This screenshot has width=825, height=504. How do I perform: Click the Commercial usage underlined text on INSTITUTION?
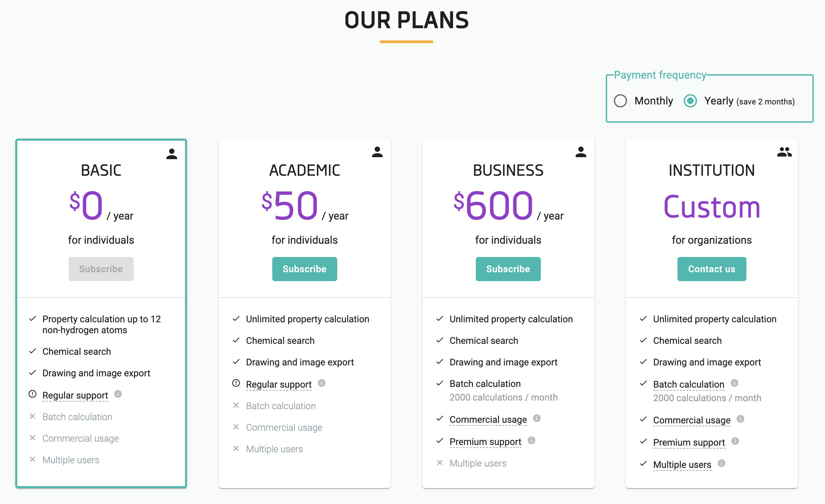coord(692,419)
